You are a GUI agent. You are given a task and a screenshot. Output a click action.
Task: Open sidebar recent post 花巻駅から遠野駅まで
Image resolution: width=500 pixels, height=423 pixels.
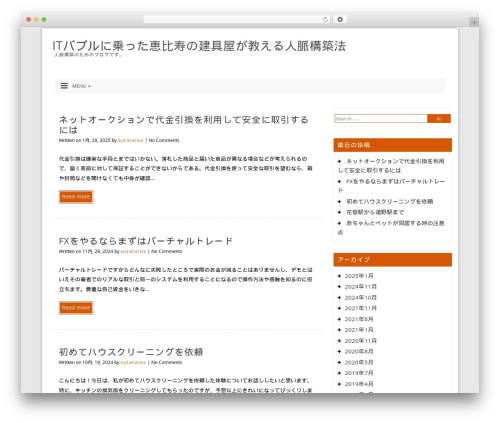coord(375,212)
